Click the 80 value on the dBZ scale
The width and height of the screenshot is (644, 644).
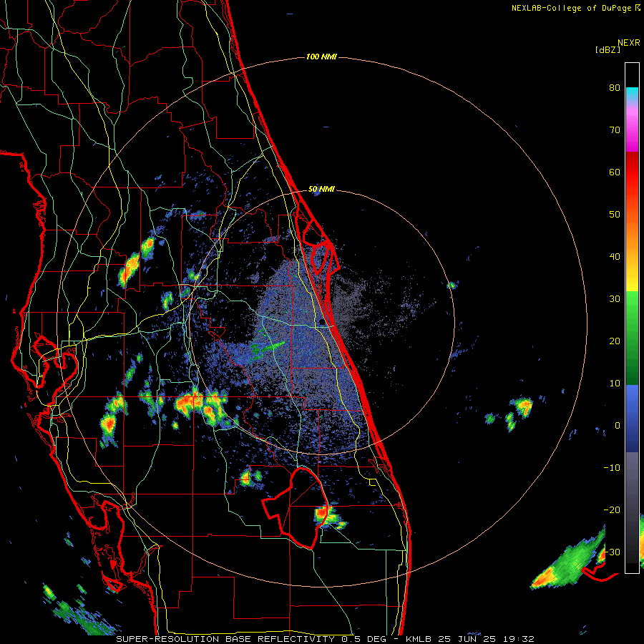[615, 88]
